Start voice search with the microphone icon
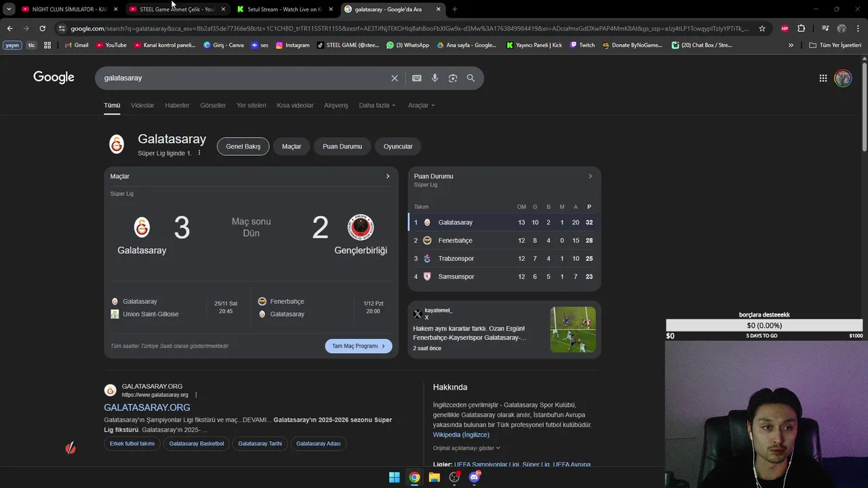 [x=435, y=78]
